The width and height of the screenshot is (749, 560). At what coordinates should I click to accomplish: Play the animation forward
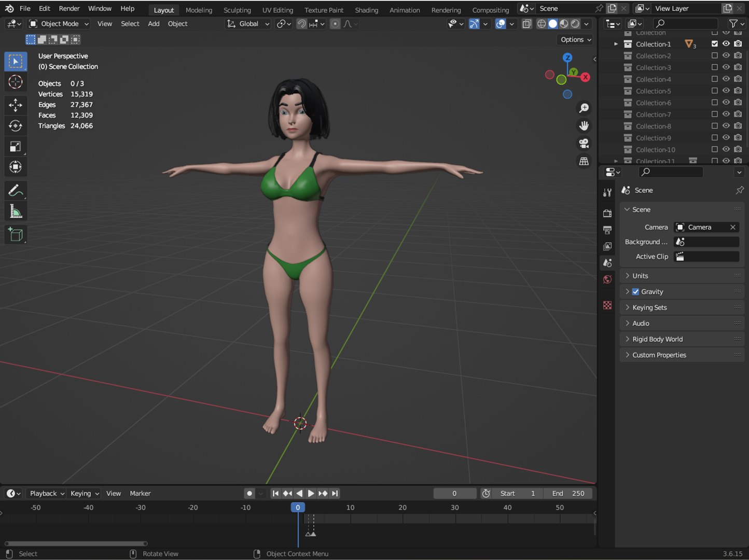(x=311, y=494)
